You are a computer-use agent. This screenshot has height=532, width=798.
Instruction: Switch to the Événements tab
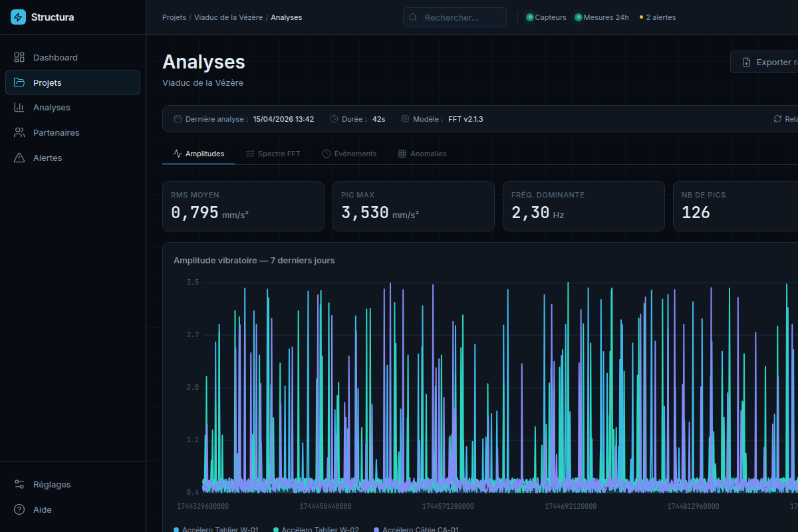coord(349,154)
